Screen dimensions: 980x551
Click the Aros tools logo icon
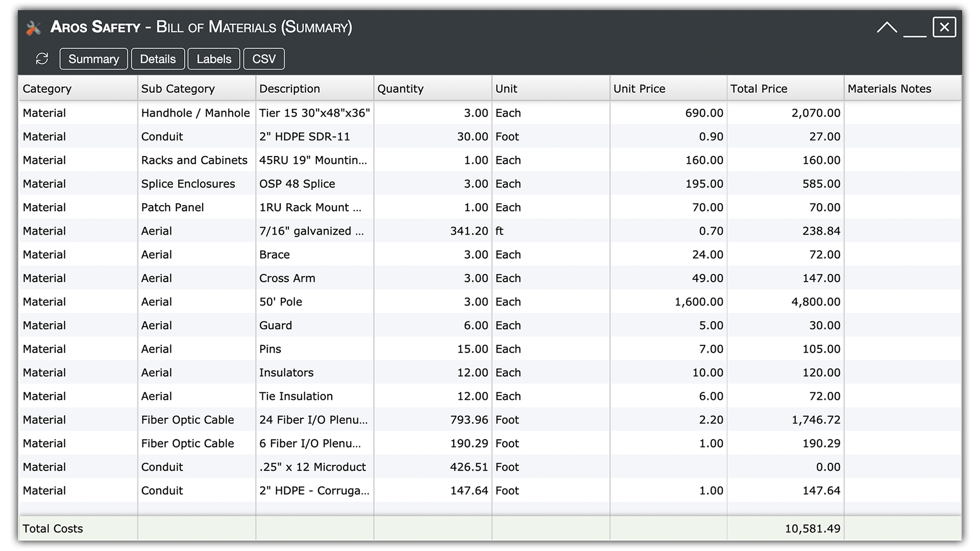tap(33, 28)
